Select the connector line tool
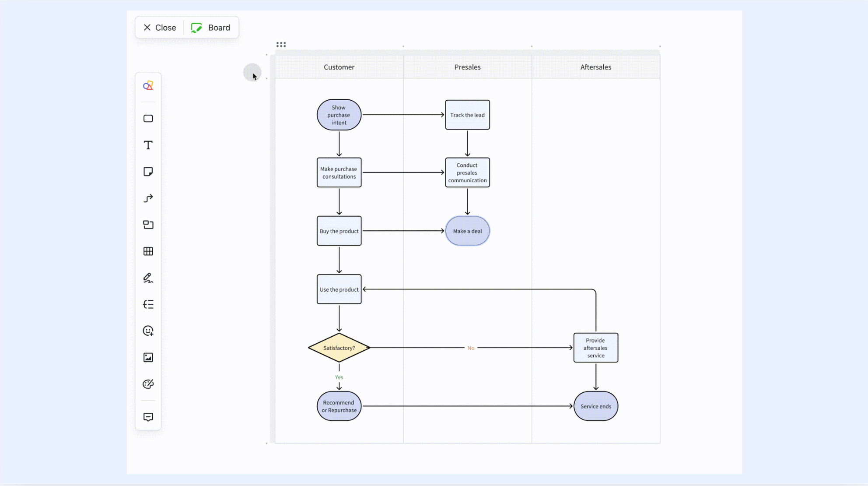Viewport: 868px width, 486px height. [x=148, y=198]
